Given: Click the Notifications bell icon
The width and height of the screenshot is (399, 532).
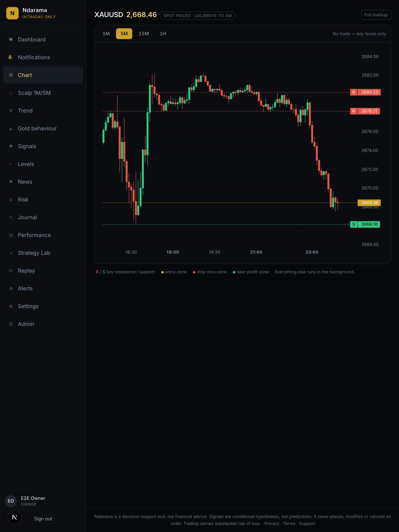Looking at the screenshot, I should (x=11, y=57).
